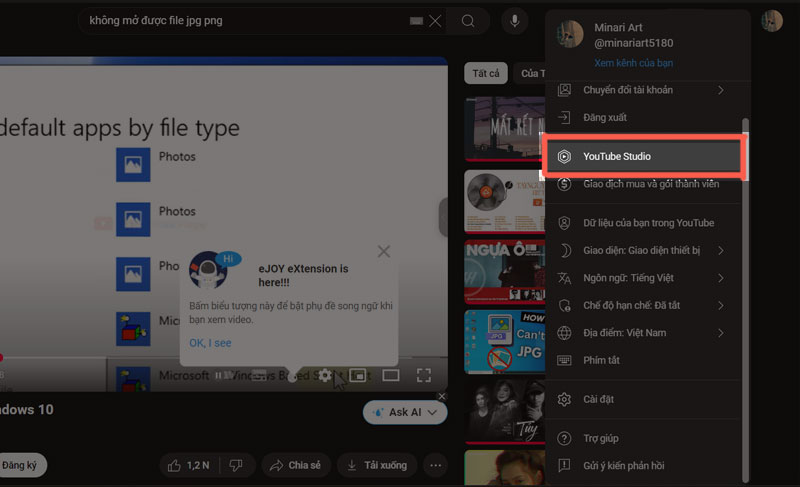Click the globe location icon
800x487 pixels.
pyautogui.click(x=564, y=333)
